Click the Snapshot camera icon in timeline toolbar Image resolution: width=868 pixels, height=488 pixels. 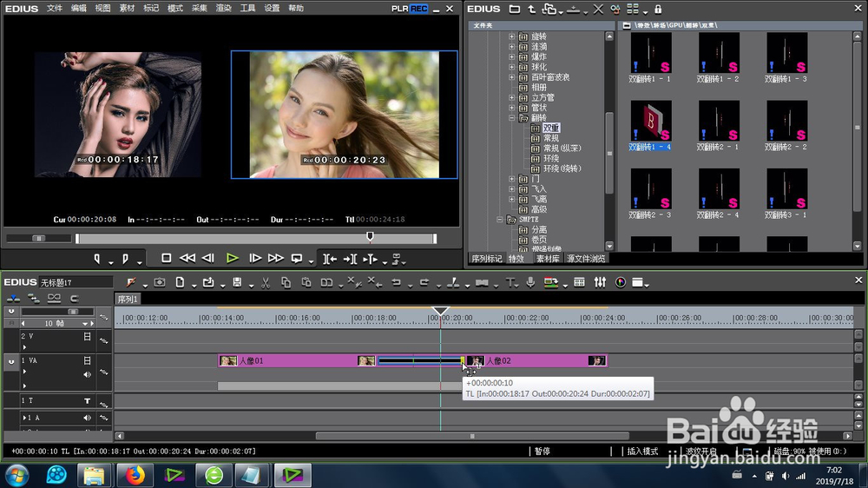click(x=160, y=282)
